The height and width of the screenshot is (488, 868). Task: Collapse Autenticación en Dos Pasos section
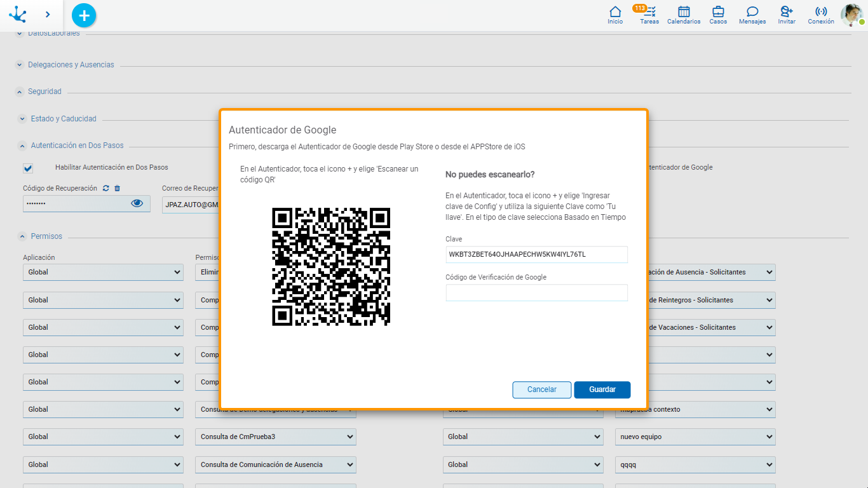point(23,146)
